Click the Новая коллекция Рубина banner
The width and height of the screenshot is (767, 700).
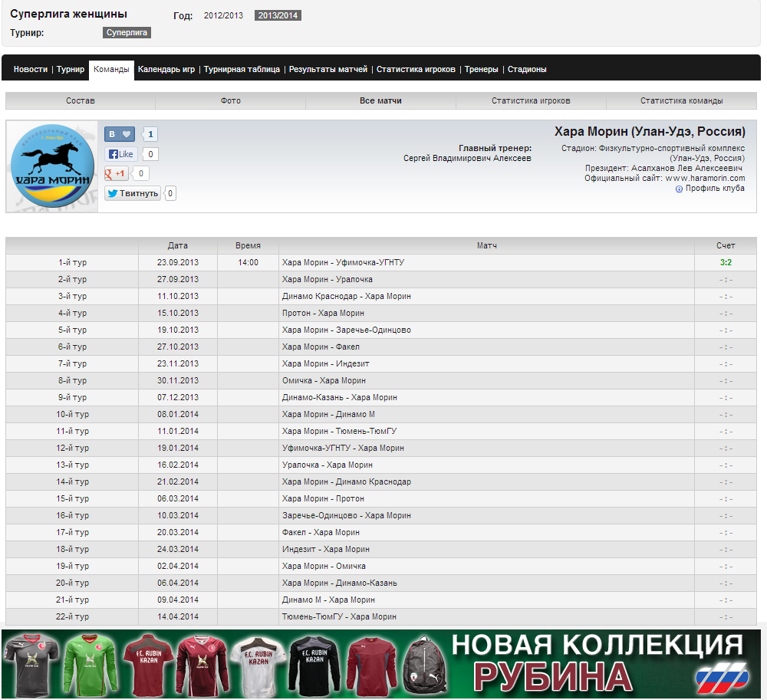point(381,664)
